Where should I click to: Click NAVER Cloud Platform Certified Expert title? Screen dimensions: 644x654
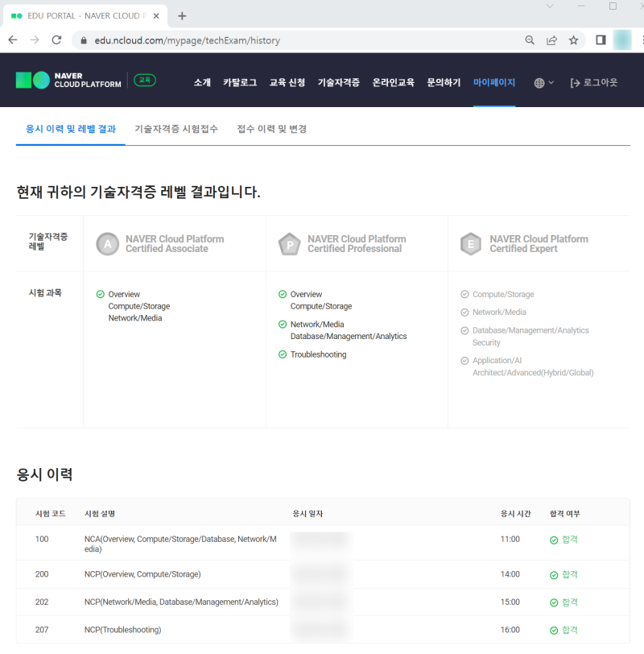pos(539,244)
